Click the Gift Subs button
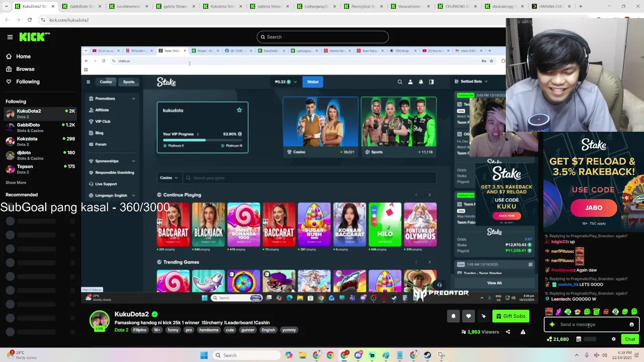This screenshot has width=644, height=362. pos(511,316)
